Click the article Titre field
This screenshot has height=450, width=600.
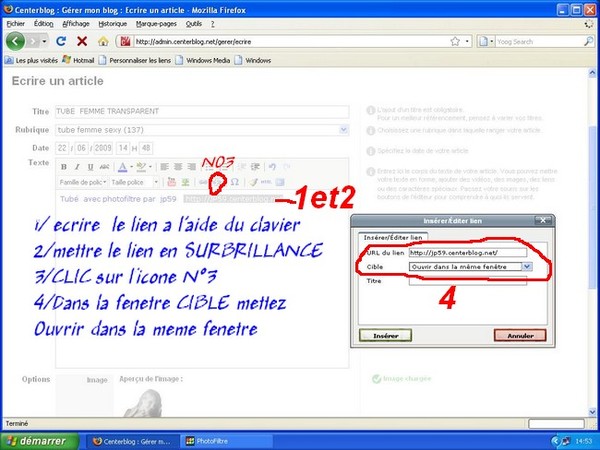202,111
